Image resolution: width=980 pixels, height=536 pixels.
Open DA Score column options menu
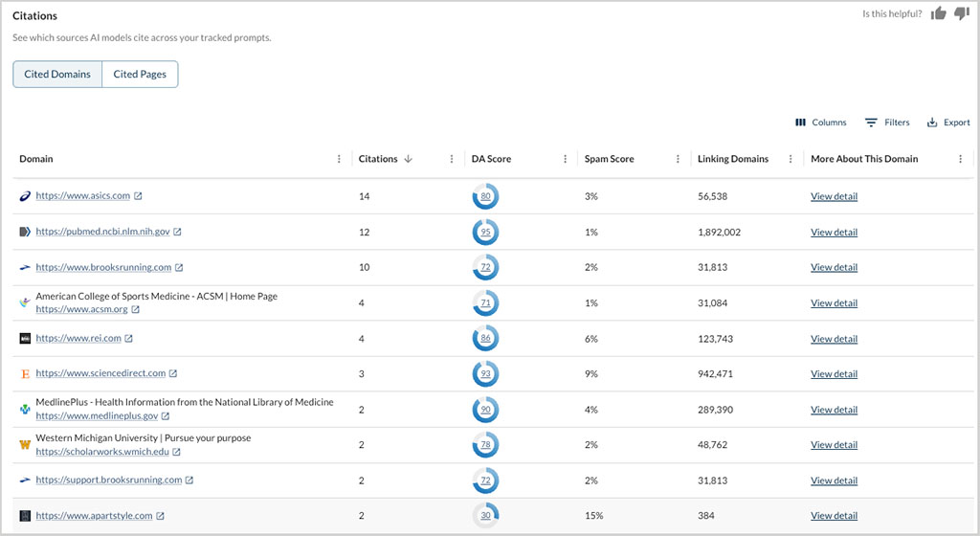(565, 159)
